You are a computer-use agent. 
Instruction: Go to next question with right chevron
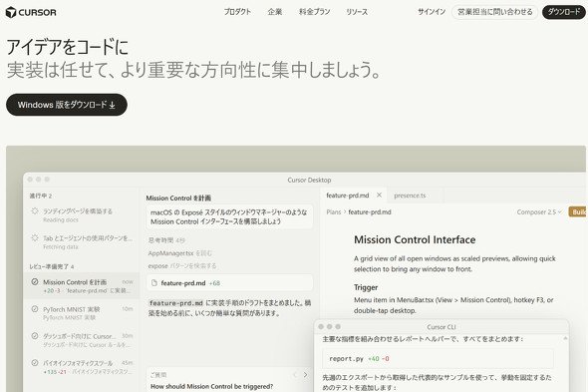305,374
